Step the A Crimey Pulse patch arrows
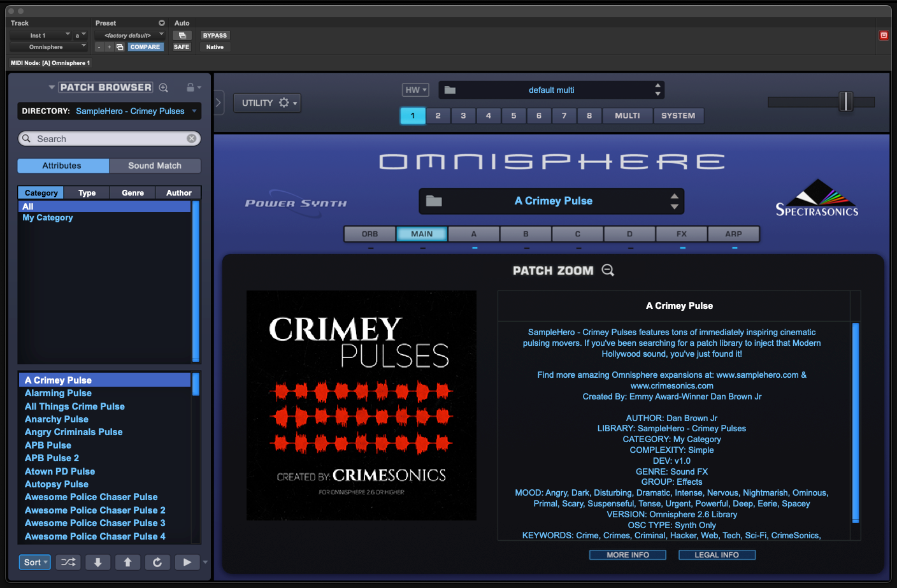The width and height of the screenshot is (897, 588). (x=674, y=201)
